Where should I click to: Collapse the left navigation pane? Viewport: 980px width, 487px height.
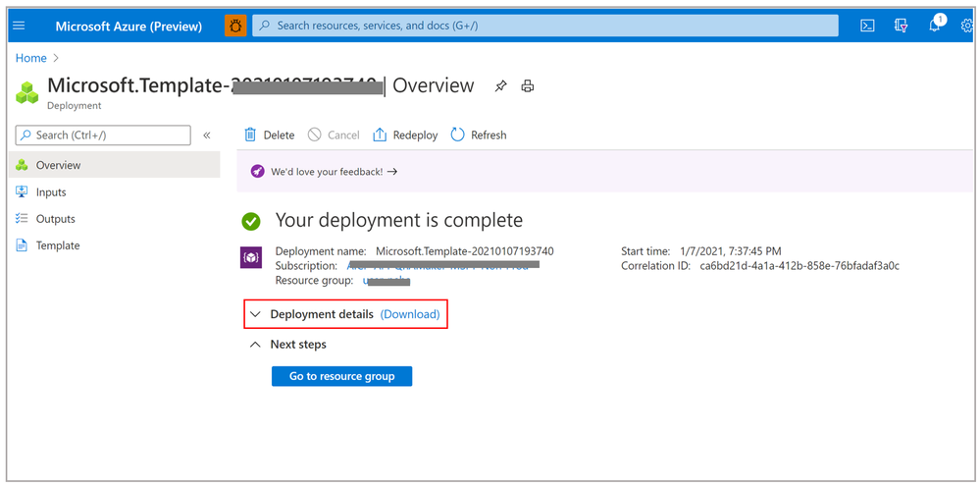point(207,135)
